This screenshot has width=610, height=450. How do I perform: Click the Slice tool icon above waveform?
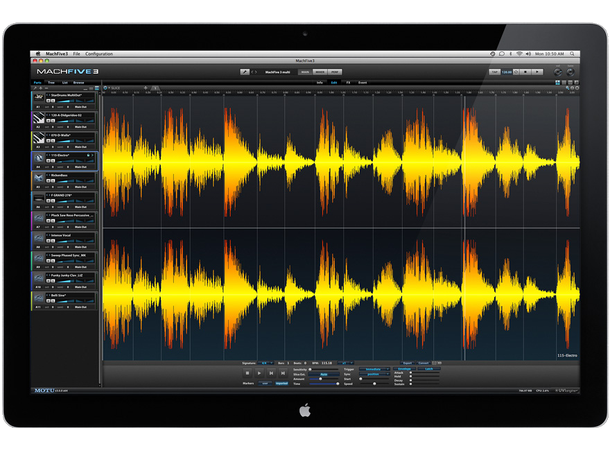105,88
